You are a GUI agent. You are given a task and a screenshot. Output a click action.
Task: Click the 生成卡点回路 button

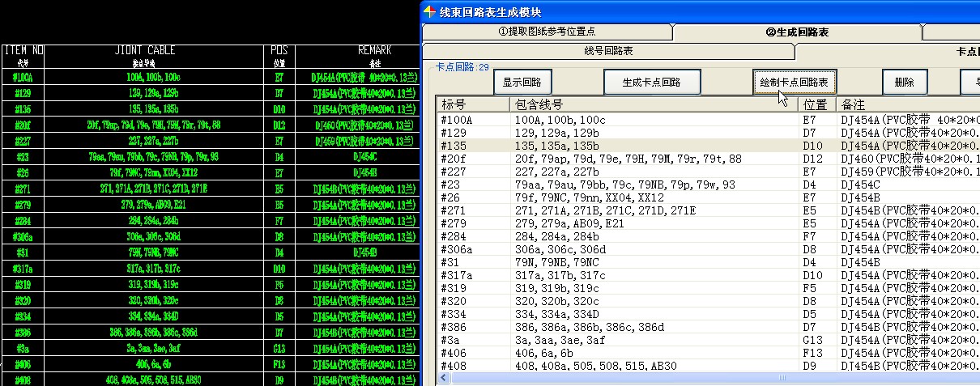click(650, 83)
